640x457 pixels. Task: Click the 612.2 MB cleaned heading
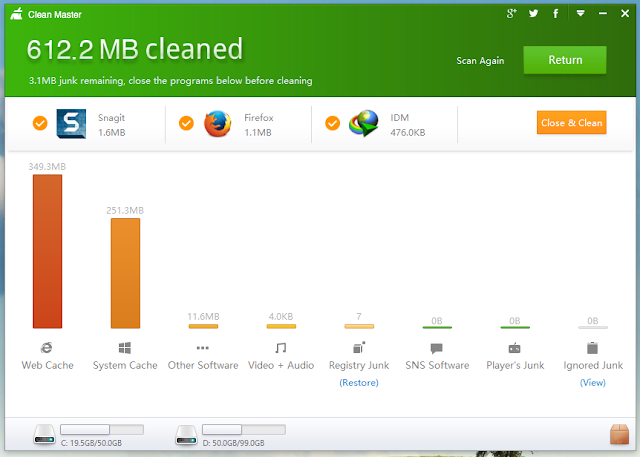135,49
